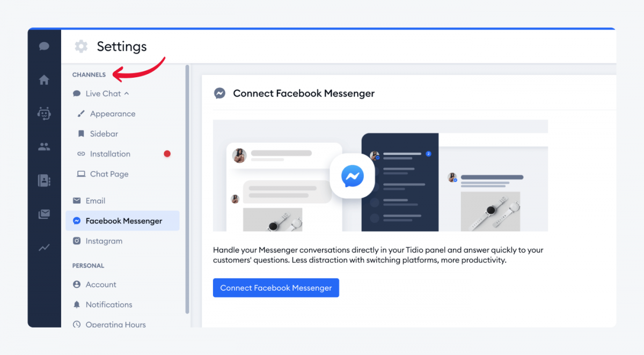
Task: Click the red notification dot beside Installation
Action: (167, 154)
